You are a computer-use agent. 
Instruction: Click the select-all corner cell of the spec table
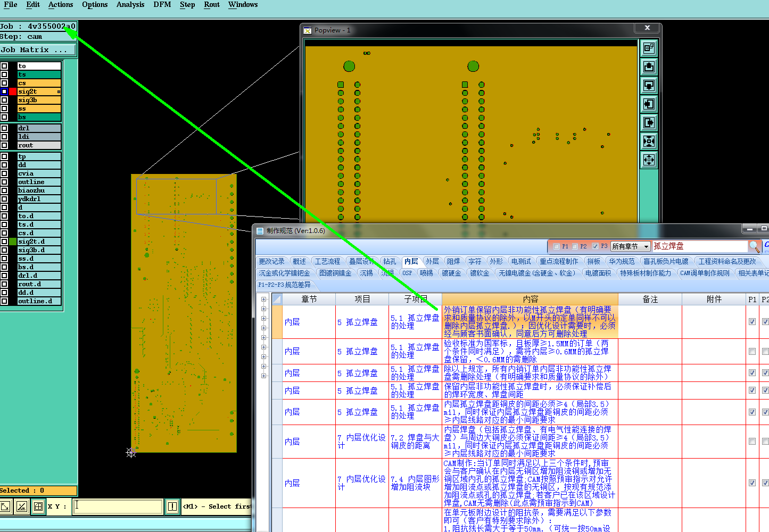(277, 299)
